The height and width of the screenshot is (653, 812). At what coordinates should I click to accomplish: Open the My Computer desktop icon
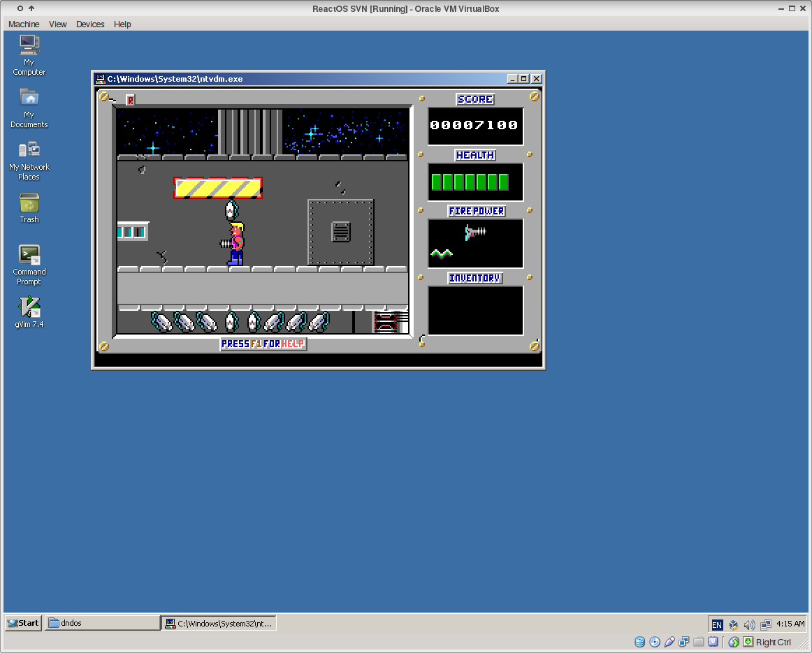tap(29, 55)
